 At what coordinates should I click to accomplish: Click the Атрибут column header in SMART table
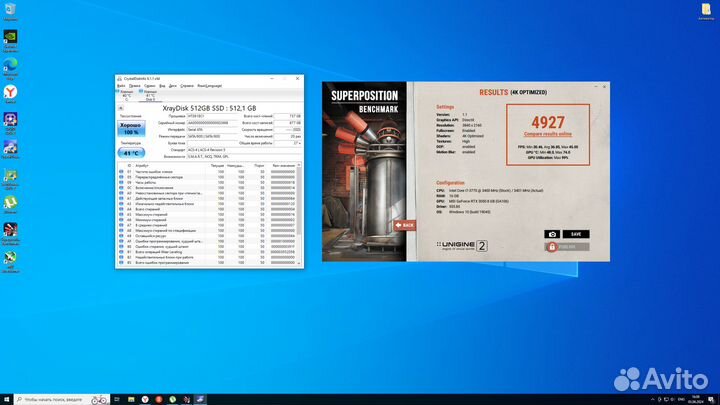[170, 166]
